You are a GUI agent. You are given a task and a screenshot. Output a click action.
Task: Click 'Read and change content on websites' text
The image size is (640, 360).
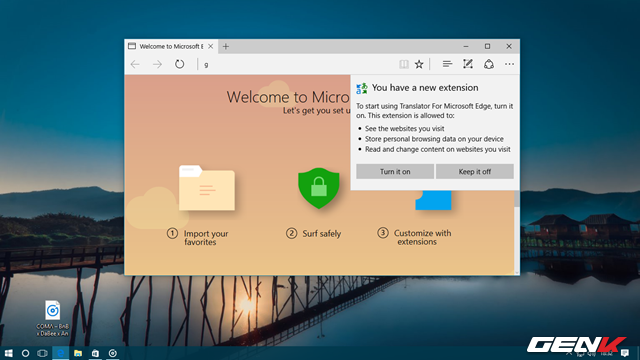(438, 149)
